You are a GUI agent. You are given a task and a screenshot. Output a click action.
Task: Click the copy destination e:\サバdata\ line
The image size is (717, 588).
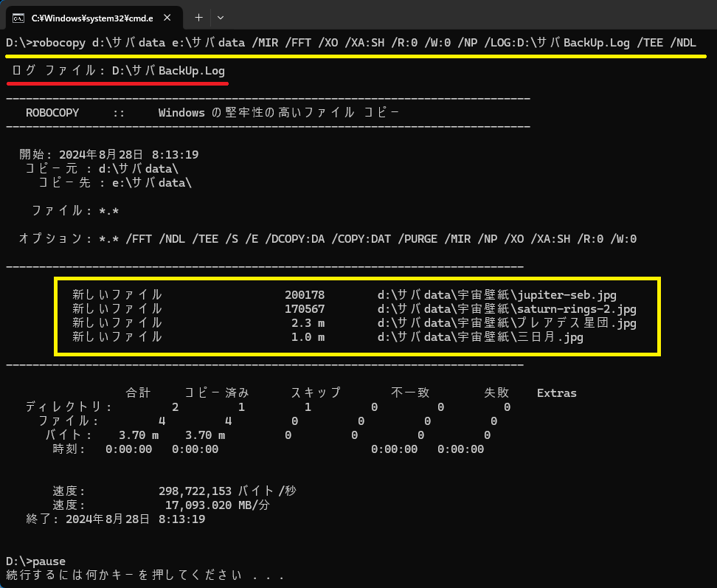coord(115,183)
